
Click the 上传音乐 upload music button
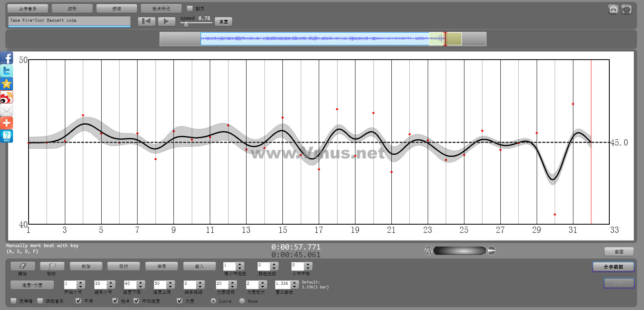(x=28, y=9)
